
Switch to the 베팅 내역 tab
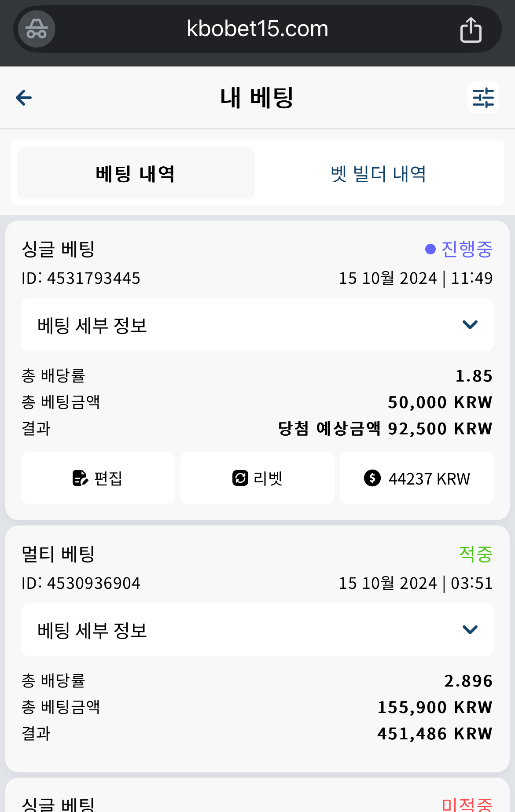coord(136,173)
